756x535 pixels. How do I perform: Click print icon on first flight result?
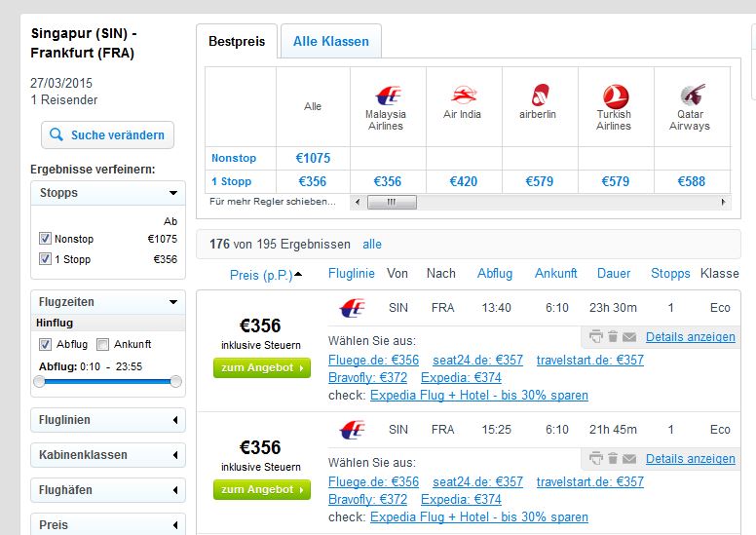tap(596, 336)
